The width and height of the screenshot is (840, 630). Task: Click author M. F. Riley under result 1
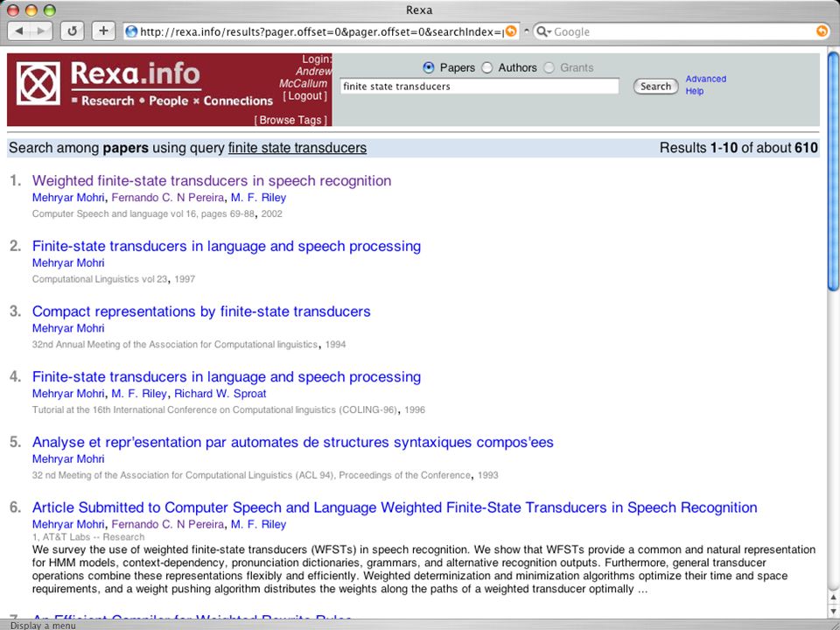tap(258, 198)
